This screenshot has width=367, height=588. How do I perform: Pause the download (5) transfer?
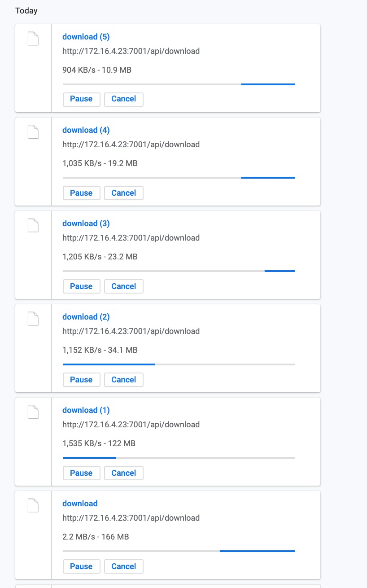(x=81, y=99)
